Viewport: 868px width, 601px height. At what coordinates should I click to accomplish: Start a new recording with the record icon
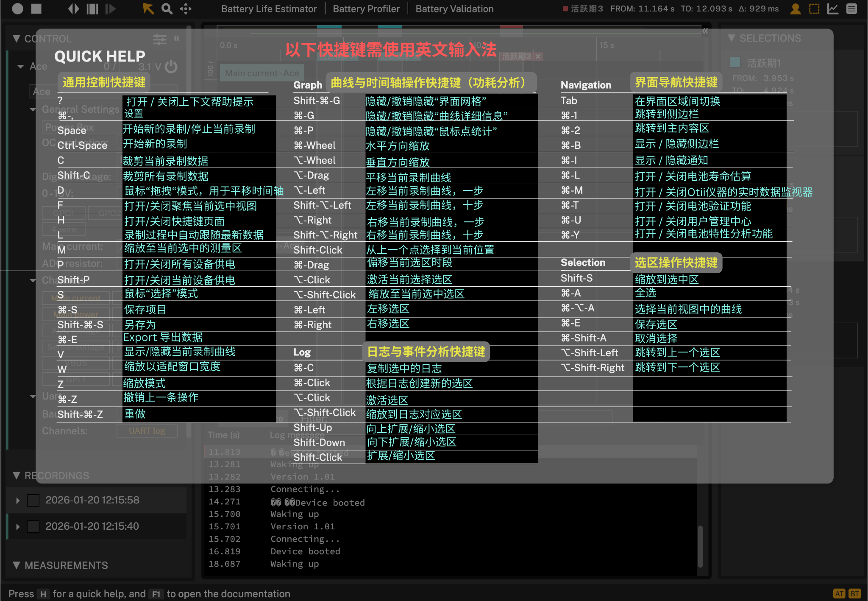coord(17,8)
